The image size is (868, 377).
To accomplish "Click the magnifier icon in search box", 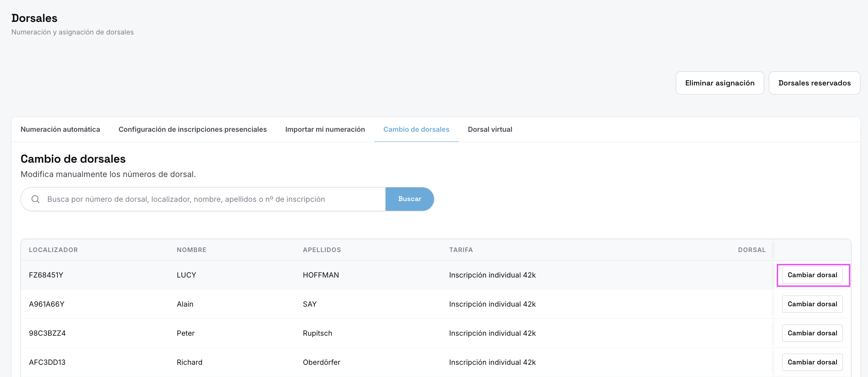I will [x=35, y=199].
